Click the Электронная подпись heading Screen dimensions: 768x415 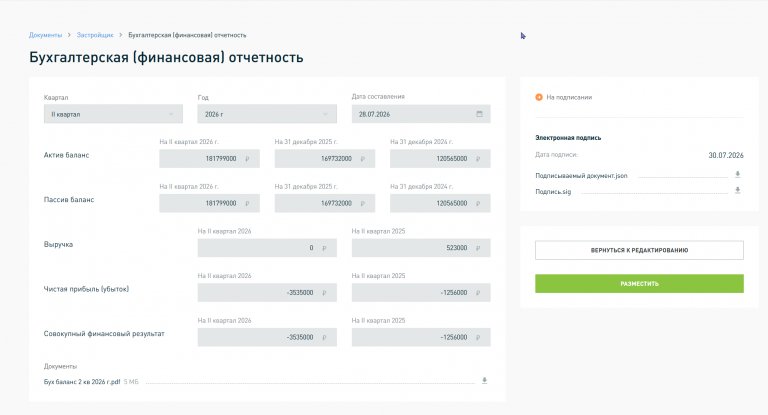tap(568, 138)
